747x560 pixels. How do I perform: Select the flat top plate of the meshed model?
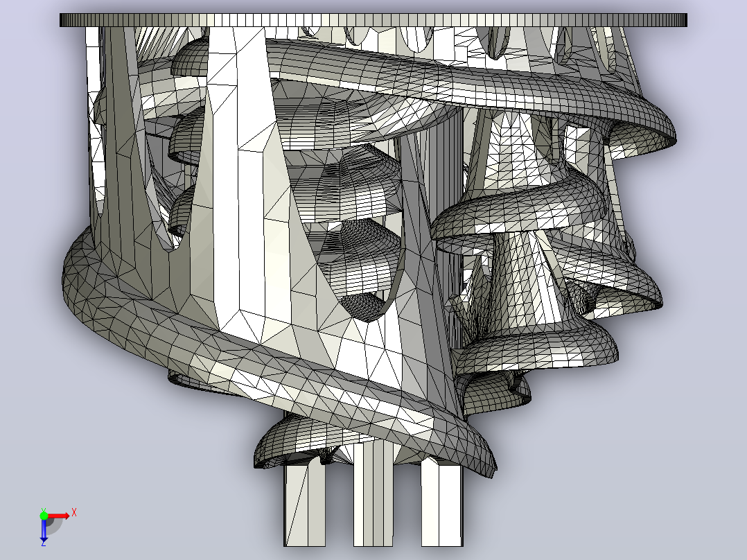(x=373, y=20)
